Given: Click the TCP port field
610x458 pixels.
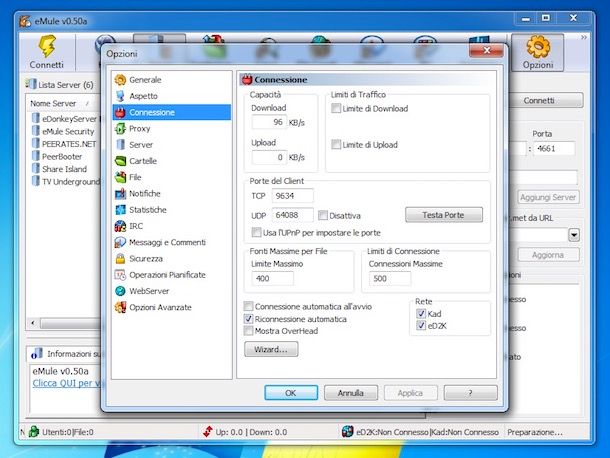Looking at the screenshot, I should click(x=293, y=196).
